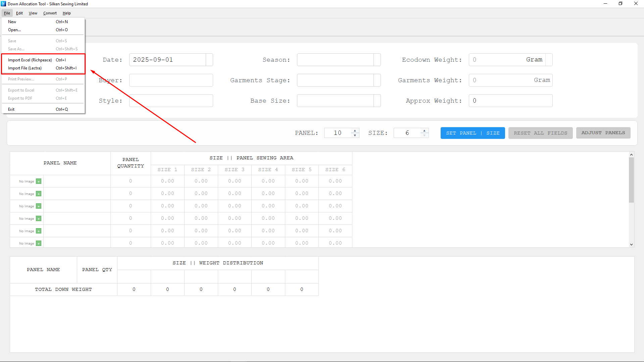Expand the Season dropdown
The width and height of the screenshot is (644, 362).
(x=377, y=60)
